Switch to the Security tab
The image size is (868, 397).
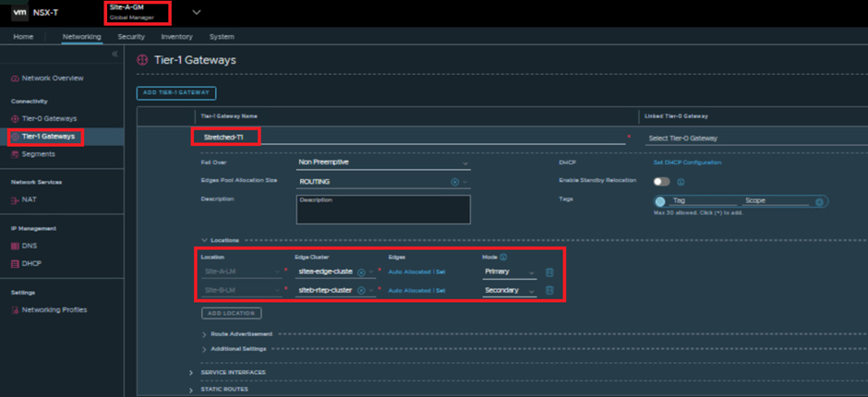[x=131, y=37]
